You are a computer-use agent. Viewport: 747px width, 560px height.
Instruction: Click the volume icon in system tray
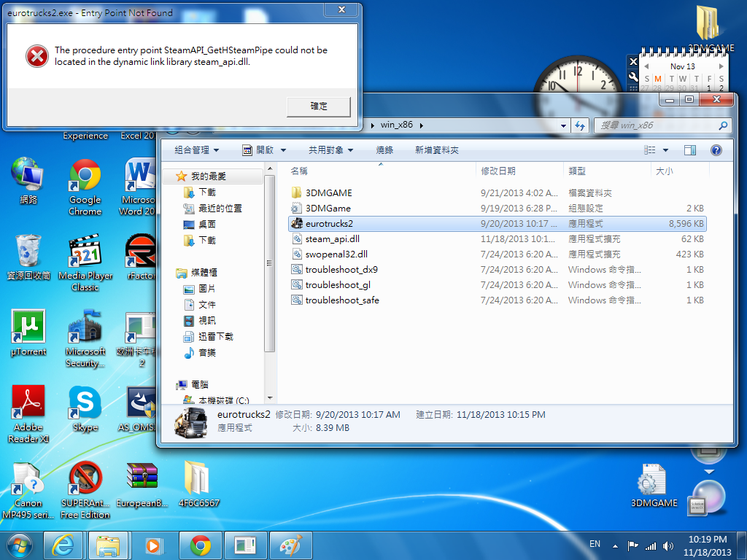point(668,546)
